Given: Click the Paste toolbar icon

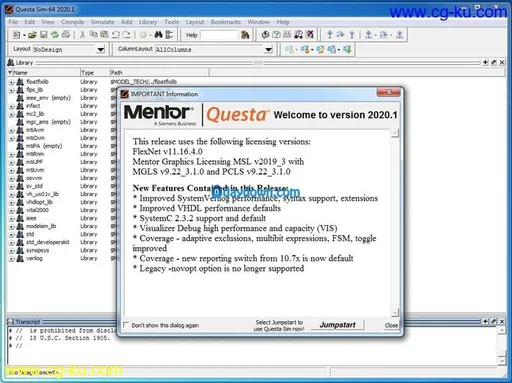Looking at the screenshot, I should (x=105, y=35).
